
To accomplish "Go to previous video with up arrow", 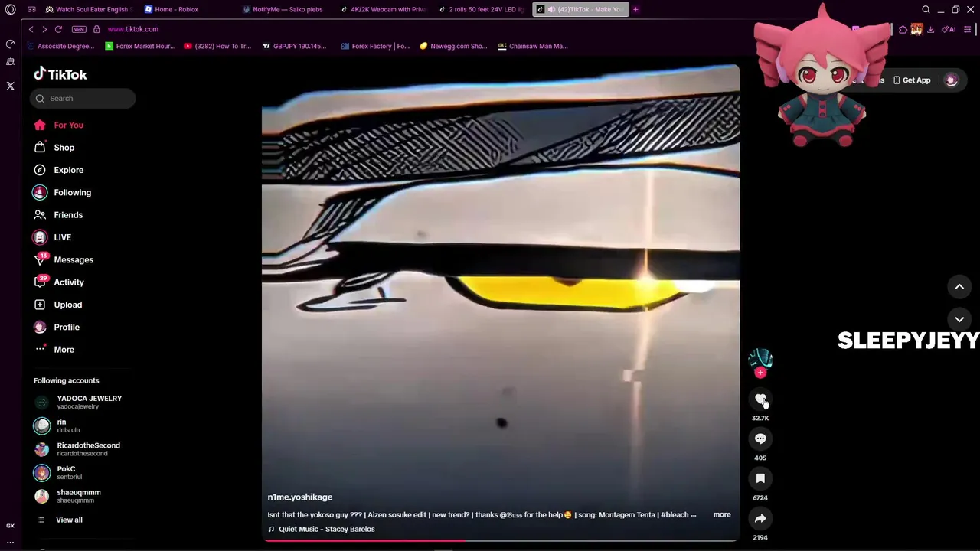I will click(x=959, y=286).
